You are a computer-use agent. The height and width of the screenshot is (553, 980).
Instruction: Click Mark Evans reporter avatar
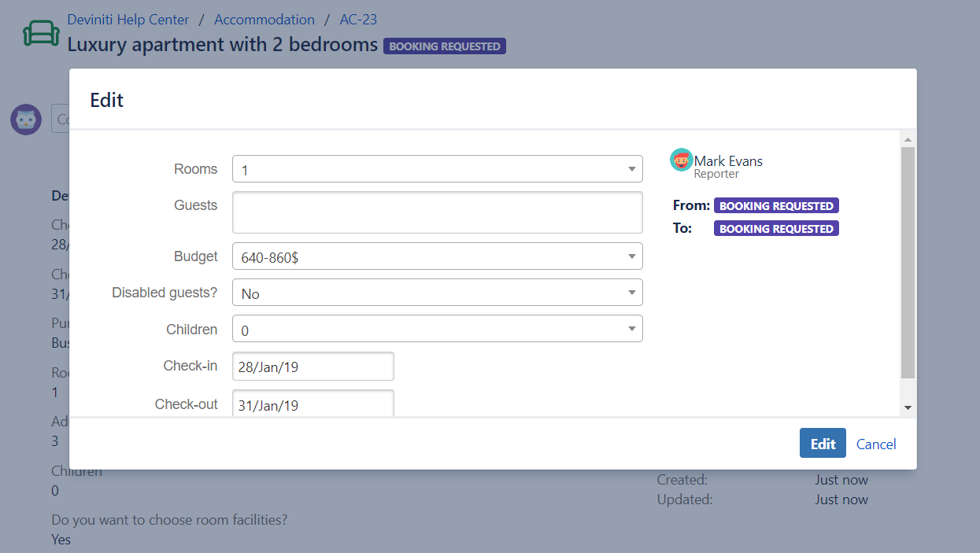click(x=681, y=160)
